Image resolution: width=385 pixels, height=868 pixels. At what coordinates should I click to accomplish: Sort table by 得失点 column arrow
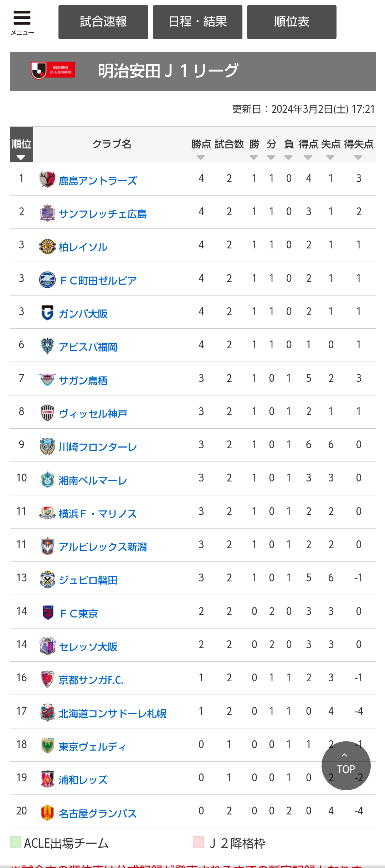pos(358,157)
